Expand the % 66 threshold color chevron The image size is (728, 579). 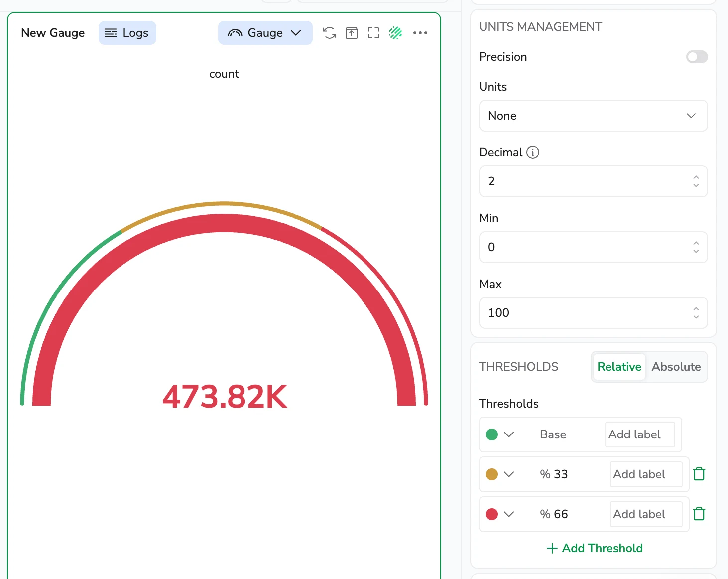point(509,514)
